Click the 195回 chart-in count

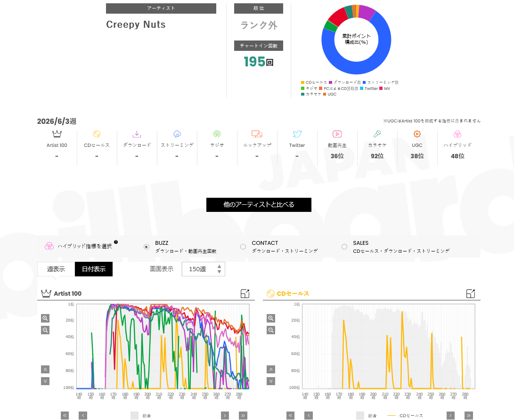pyautogui.click(x=259, y=62)
